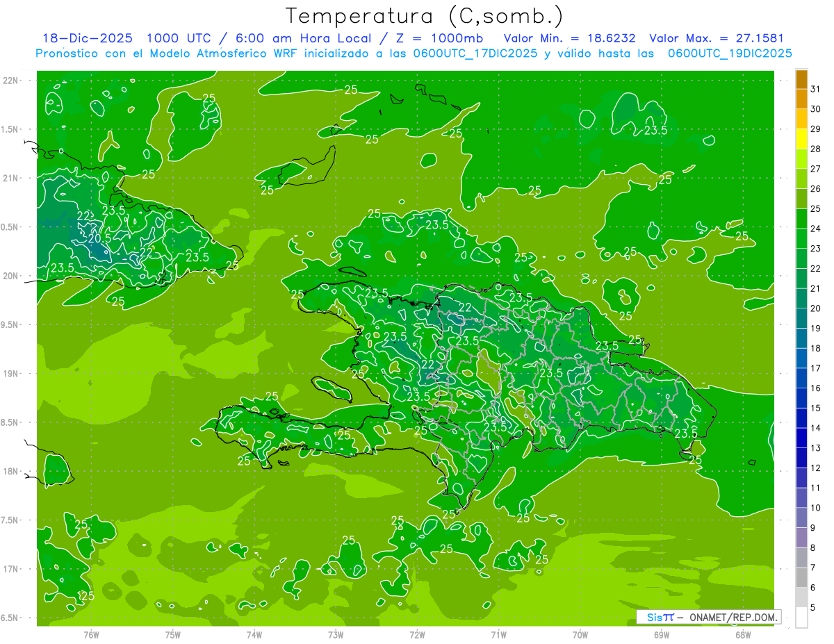
Task: Click the "68W" longitude axis label
Action: point(743,635)
